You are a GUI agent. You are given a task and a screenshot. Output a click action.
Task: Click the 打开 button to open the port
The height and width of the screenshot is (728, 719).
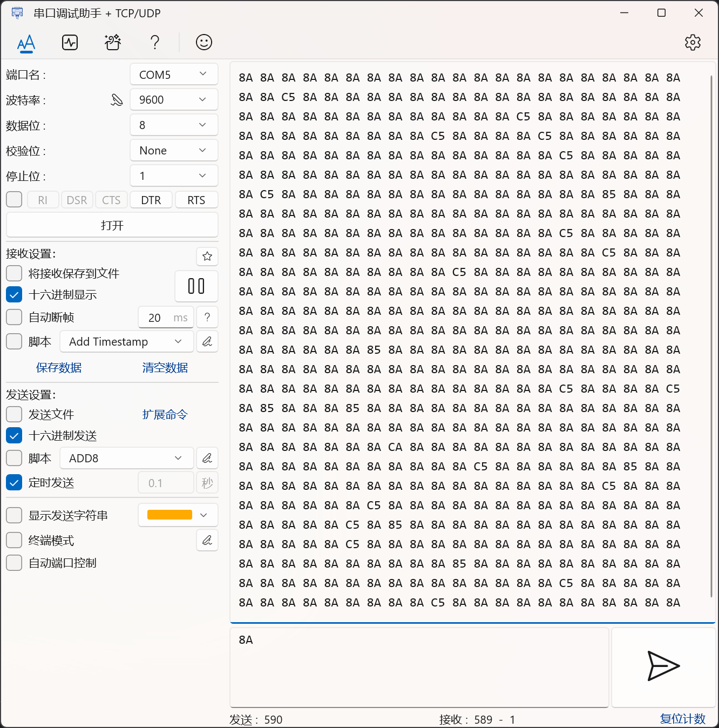112,225
